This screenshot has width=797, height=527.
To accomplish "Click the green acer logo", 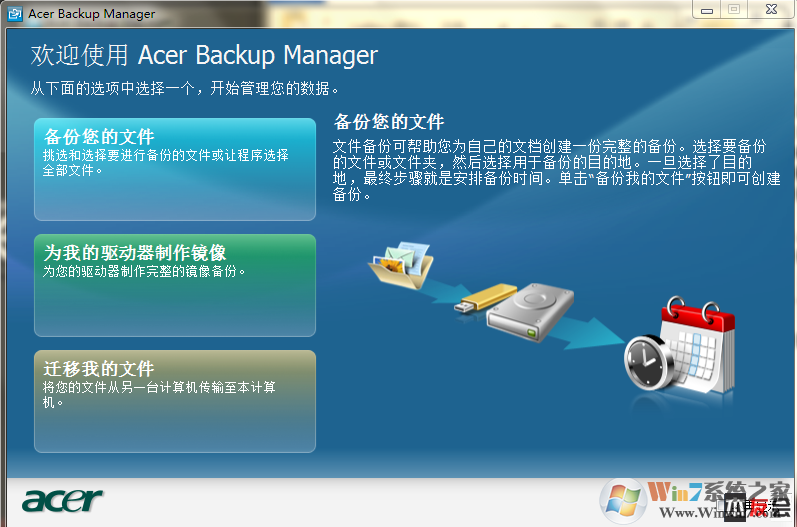I will 62,501.
